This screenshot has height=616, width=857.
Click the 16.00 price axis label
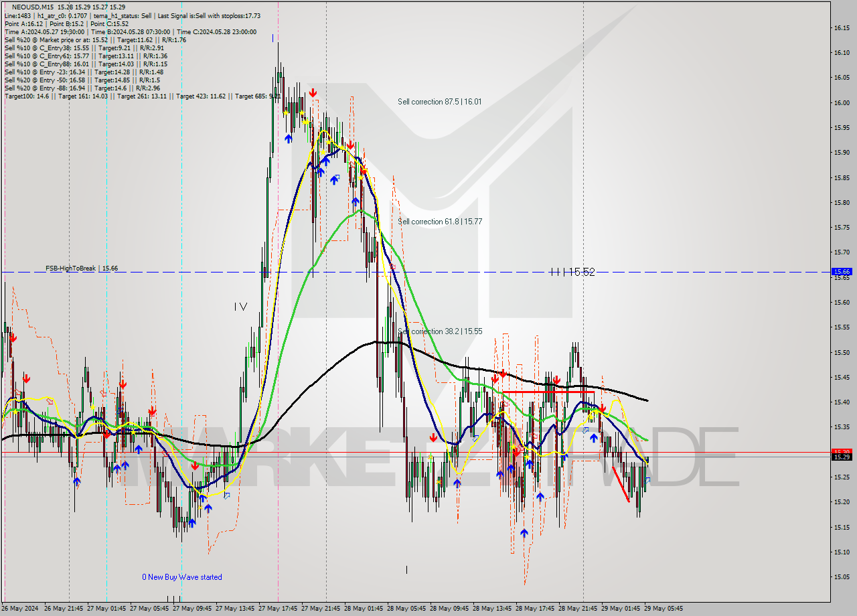[x=842, y=102]
